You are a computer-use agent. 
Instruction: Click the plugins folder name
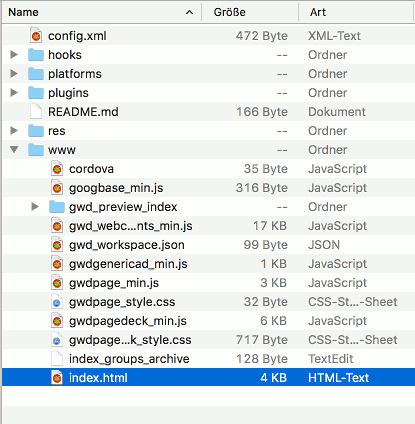pyautogui.click(x=68, y=93)
